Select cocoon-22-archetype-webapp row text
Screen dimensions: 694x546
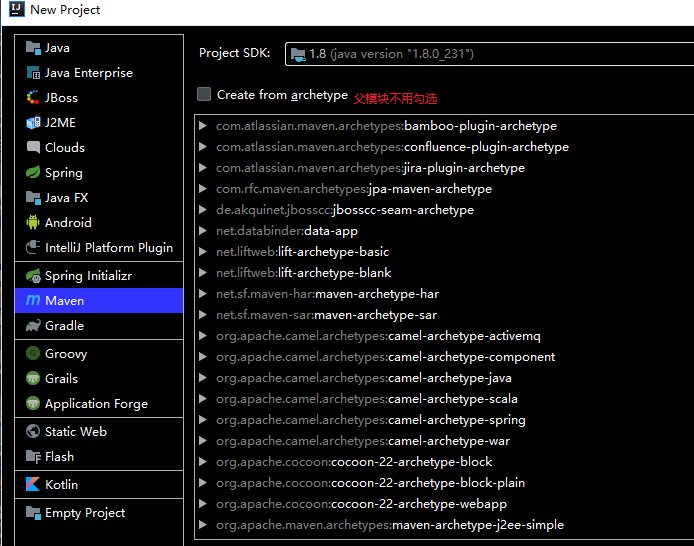point(362,504)
